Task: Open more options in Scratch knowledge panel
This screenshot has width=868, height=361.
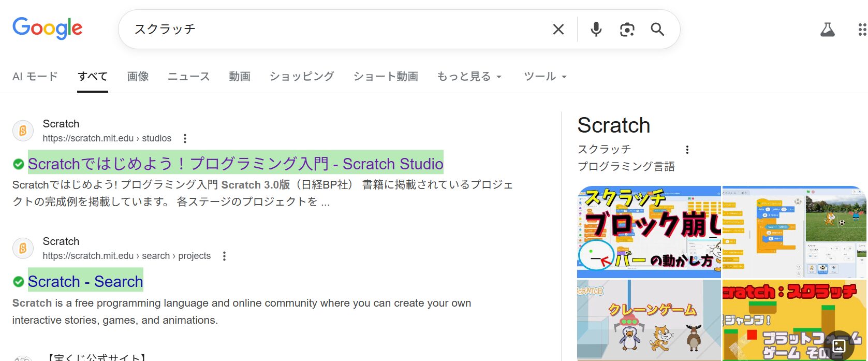Action: (687, 150)
